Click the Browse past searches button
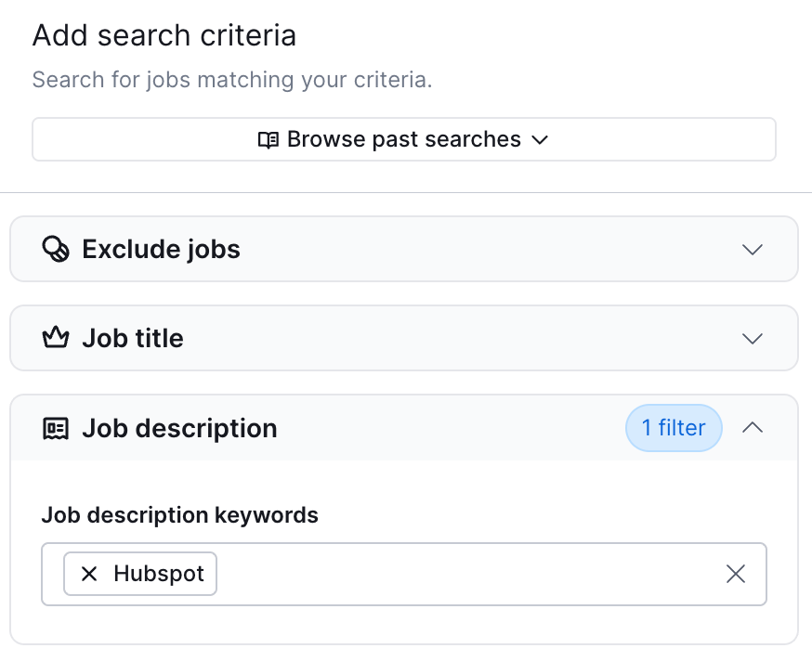 (403, 139)
